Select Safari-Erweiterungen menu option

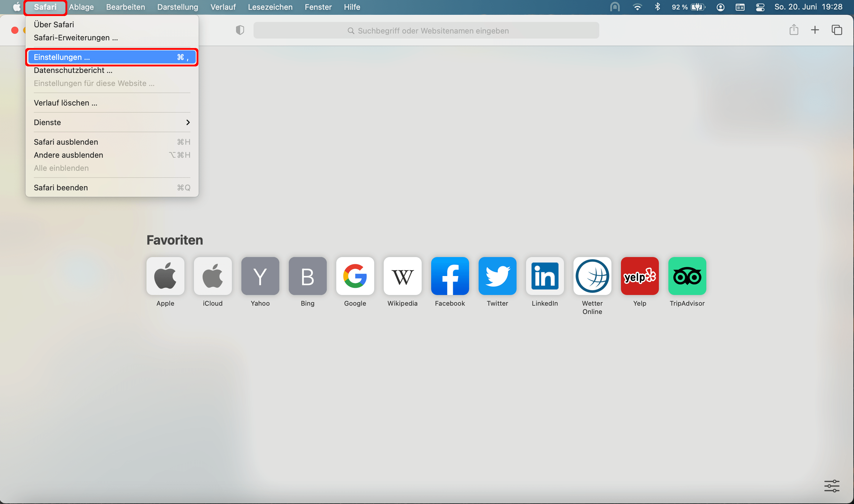76,37
